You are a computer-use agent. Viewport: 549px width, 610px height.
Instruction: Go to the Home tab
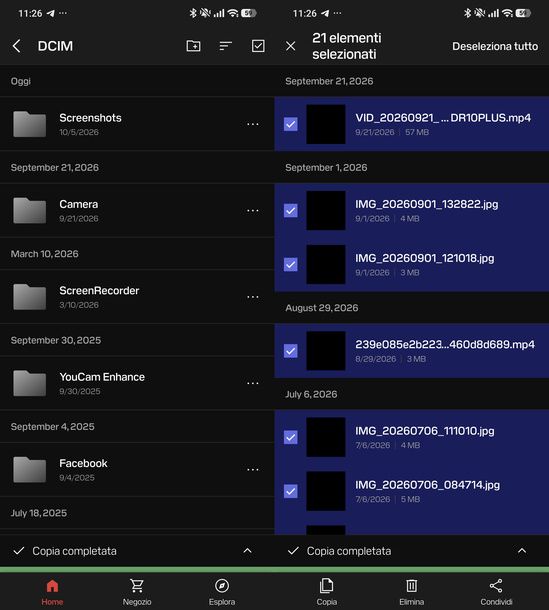point(52,592)
